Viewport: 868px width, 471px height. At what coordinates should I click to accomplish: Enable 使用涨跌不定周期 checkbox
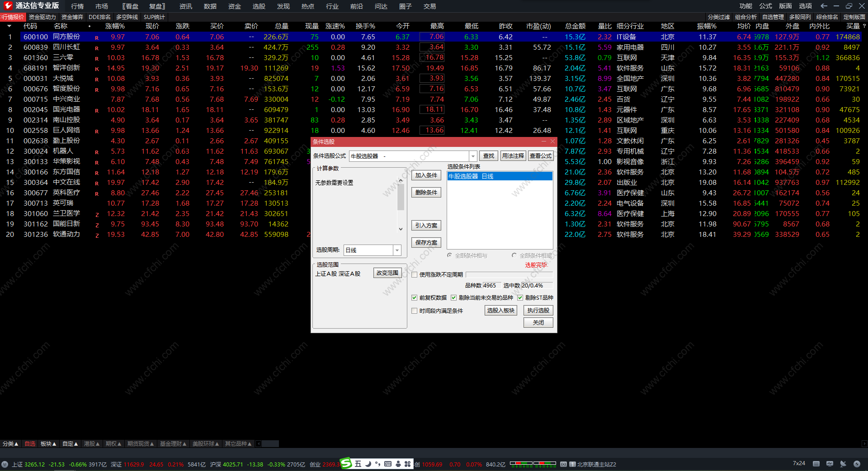414,274
